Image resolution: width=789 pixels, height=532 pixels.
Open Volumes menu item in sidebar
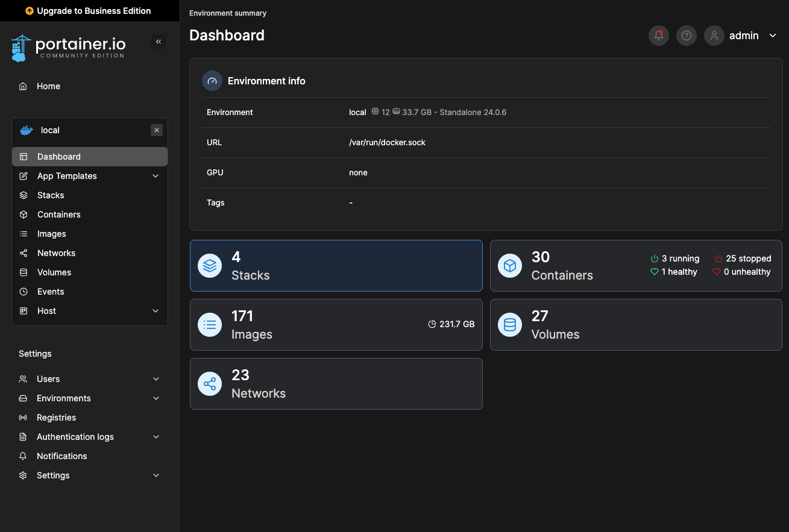coord(90,272)
